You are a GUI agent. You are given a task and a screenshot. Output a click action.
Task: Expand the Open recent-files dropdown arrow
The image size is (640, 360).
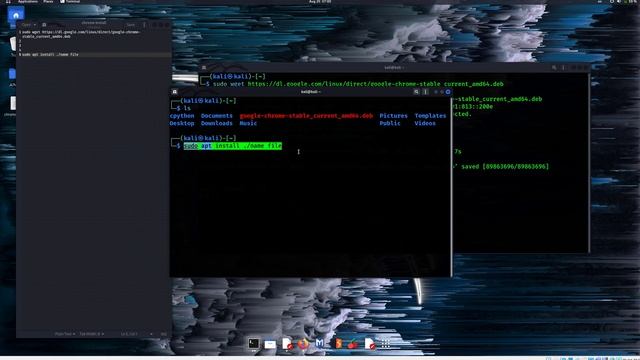point(35,25)
